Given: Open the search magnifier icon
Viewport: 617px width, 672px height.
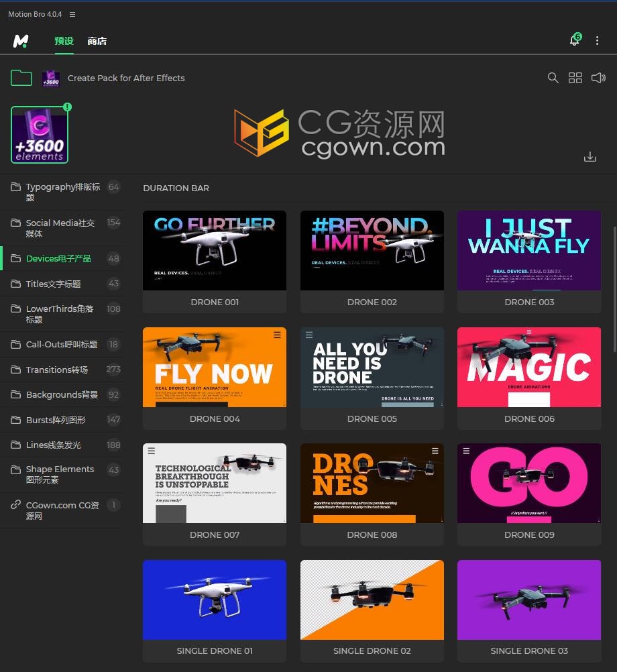Looking at the screenshot, I should pos(553,78).
